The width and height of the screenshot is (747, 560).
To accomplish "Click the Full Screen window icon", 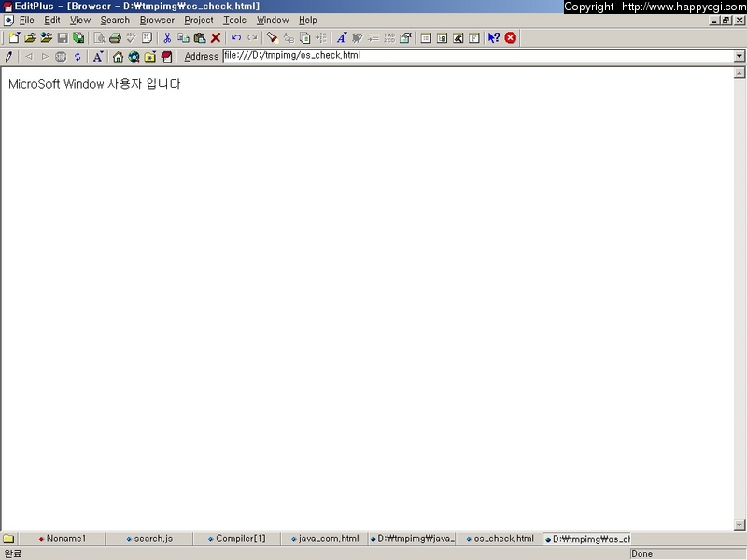I will [x=474, y=38].
